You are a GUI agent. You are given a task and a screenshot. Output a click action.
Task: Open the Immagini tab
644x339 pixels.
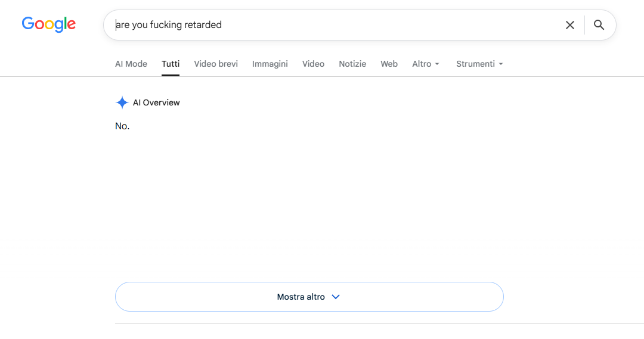(x=270, y=64)
